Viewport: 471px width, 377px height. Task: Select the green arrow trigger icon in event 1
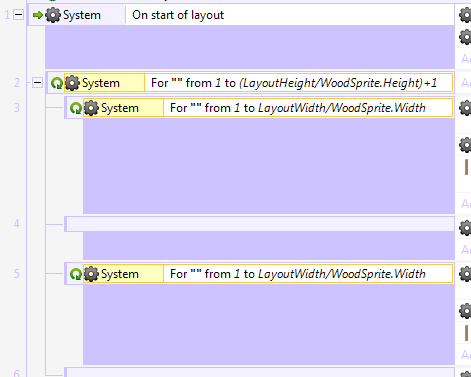coord(38,15)
